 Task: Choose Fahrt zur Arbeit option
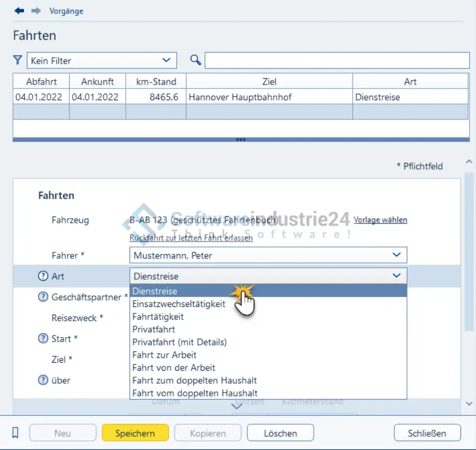164,355
